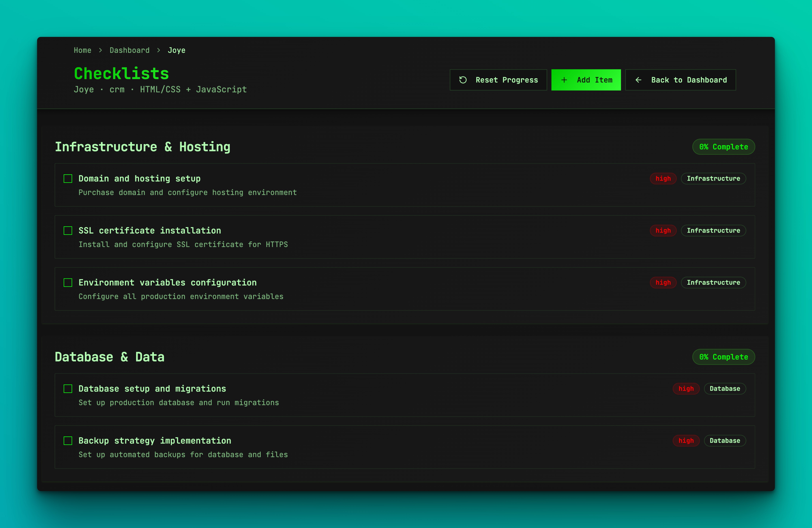The width and height of the screenshot is (812, 528).
Task: Select the Joye breadcrumb
Action: (x=176, y=50)
